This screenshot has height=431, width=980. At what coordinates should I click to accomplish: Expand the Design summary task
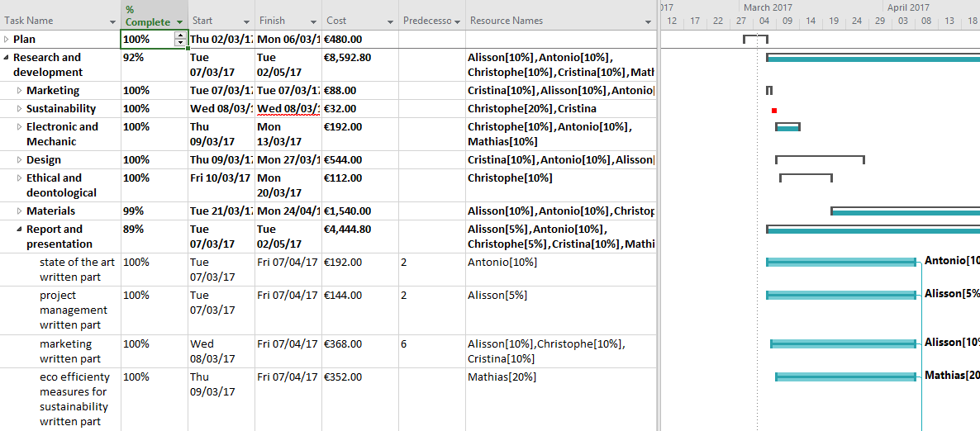[20, 160]
